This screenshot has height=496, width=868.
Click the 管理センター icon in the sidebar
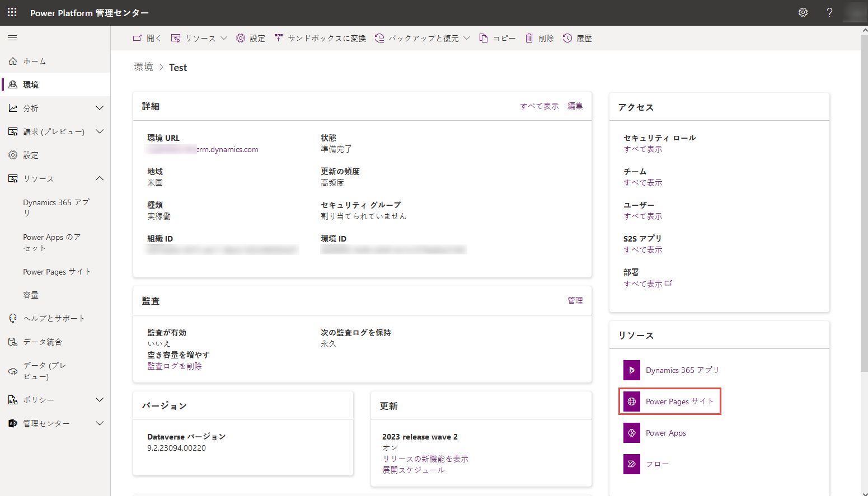[13, 423]
